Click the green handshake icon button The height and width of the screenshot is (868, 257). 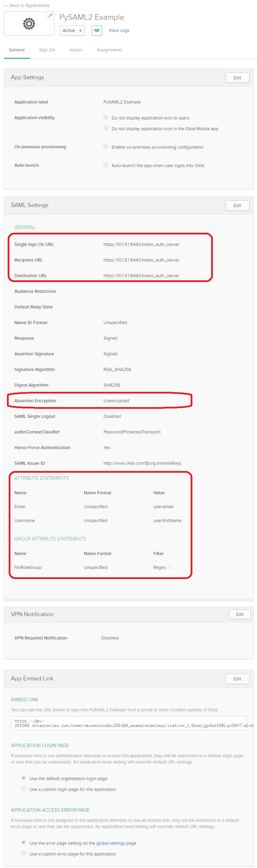[x=97, y=31]
